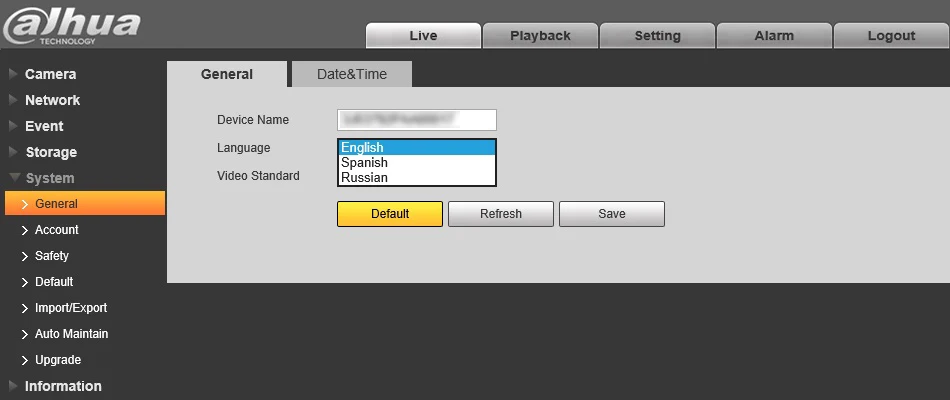The width and height of the screenshot is (950, 400).
Task: Open the Live tab
Action: click(424, 36)
